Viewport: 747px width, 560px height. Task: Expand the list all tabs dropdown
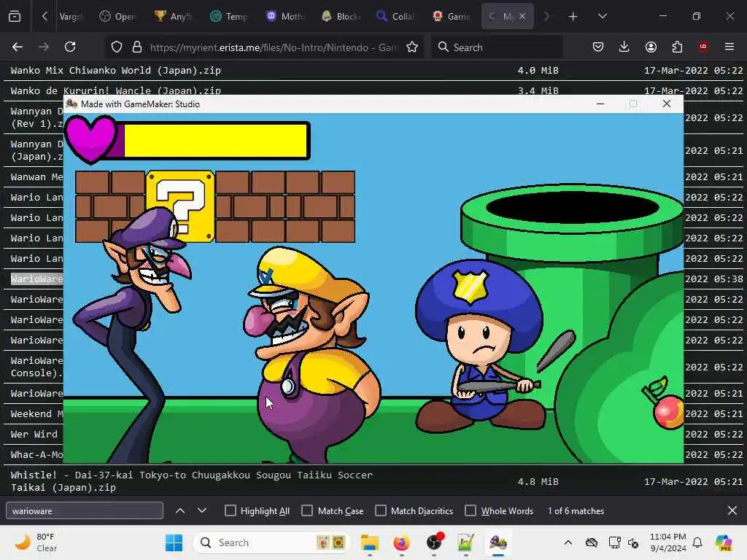point(603,16)
